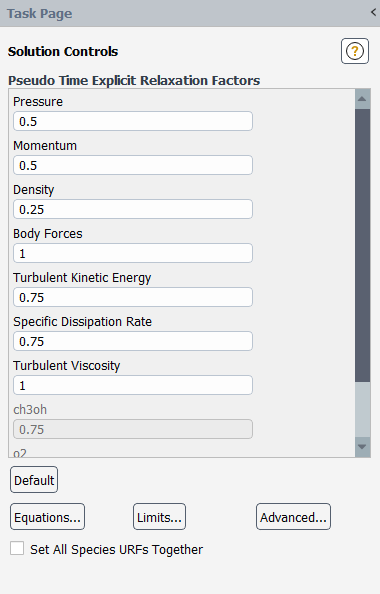Click the disabled ch3oh relaxation field

pos(133,429)
